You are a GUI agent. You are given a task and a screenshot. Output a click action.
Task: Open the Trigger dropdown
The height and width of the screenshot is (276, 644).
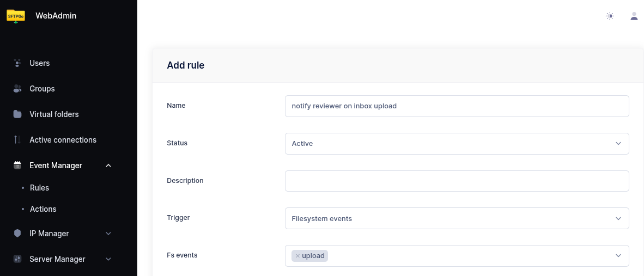pos(457,218)
